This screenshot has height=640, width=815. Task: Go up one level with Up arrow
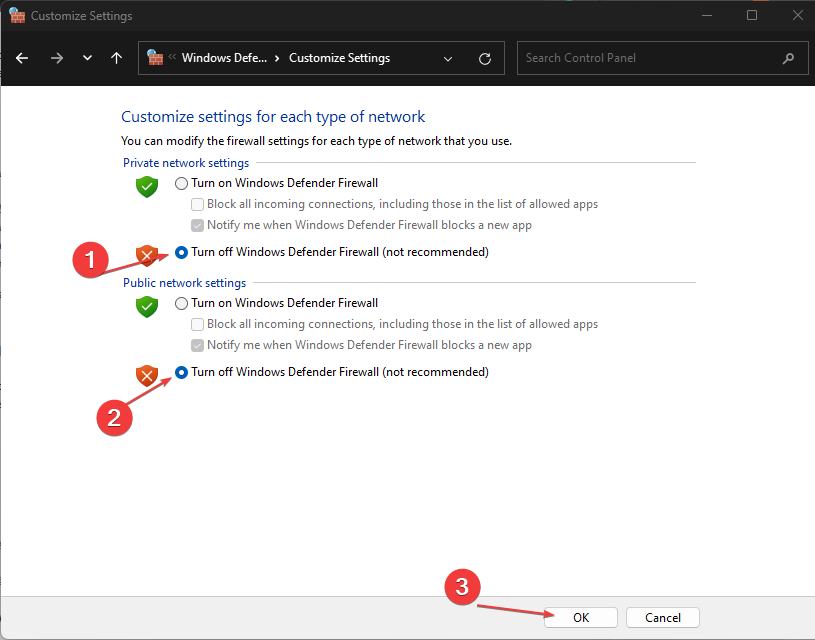117,58
